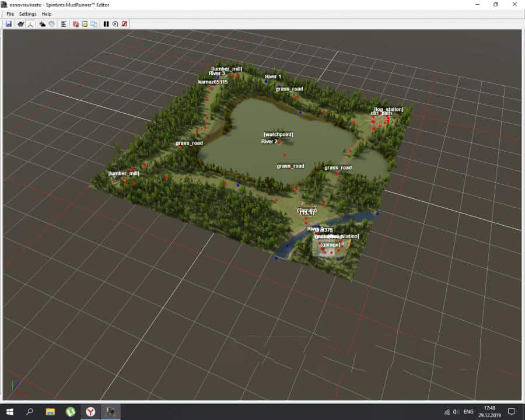525x420 pixels.
Task: Click the yellow folder toolbar icon
Action: 85,24
